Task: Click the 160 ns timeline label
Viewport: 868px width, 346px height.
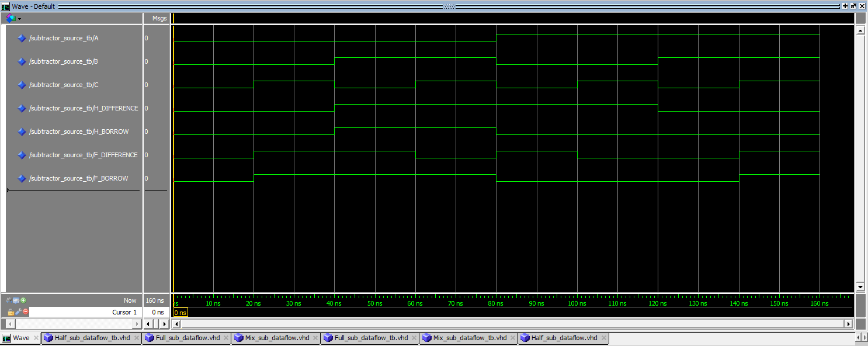Action: pyautogui.click(x=820, y=303)
